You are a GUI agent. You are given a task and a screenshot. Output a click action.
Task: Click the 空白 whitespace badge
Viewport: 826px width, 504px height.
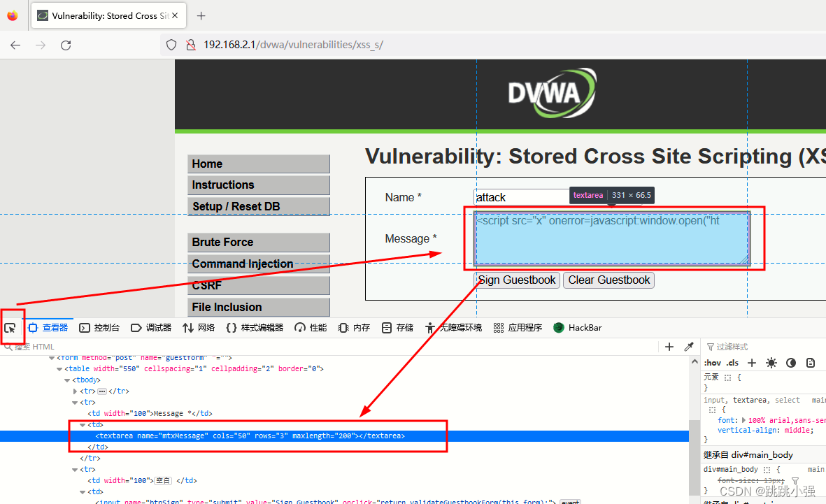[163, 481]
